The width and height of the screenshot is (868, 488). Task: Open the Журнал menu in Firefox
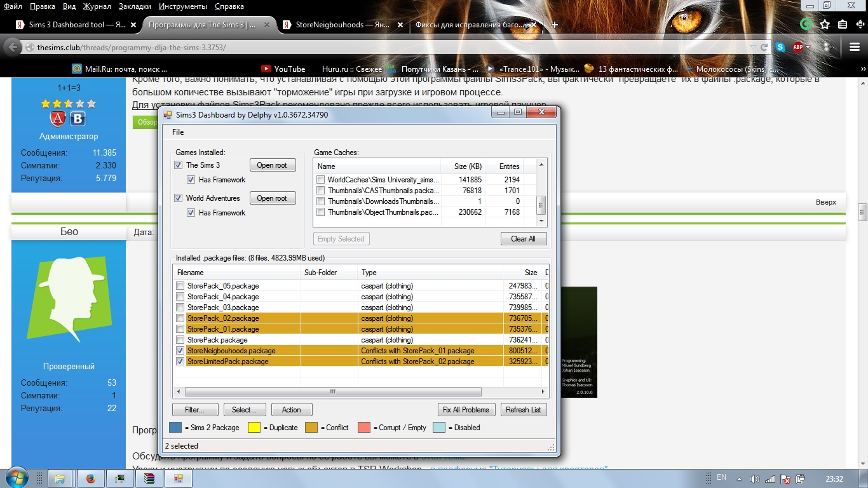(97, 6)
